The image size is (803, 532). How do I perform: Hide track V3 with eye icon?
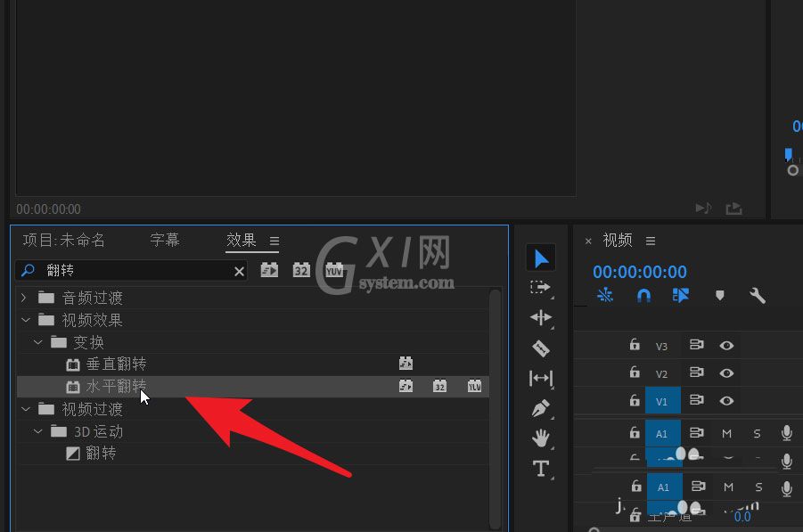tap(726, 346)
